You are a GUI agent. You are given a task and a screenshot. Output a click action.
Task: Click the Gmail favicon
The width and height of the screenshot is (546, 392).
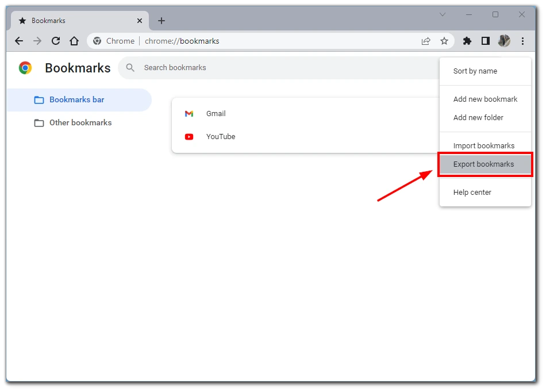[189, 114]
